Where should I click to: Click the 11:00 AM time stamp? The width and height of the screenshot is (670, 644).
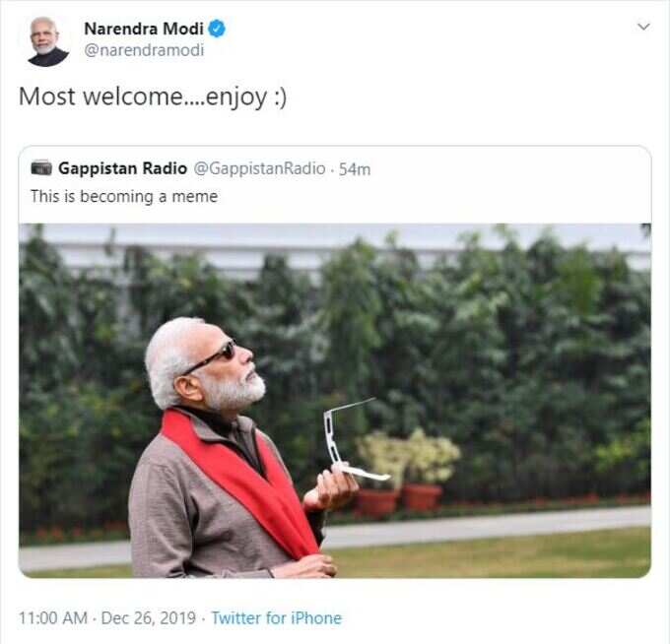point(53,618)
